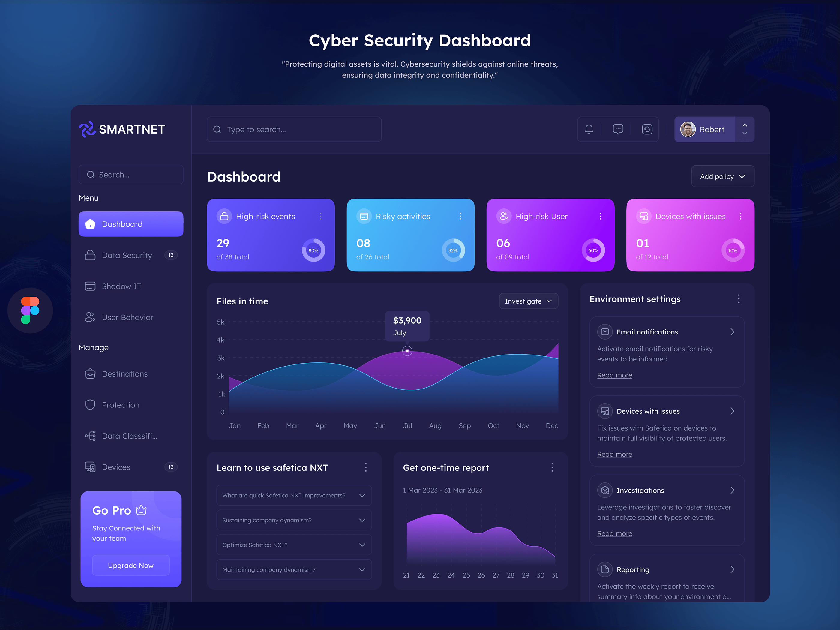Screen dimensions: 840x630
Task: Open the chat messages icon
Action: pos(618,130)
